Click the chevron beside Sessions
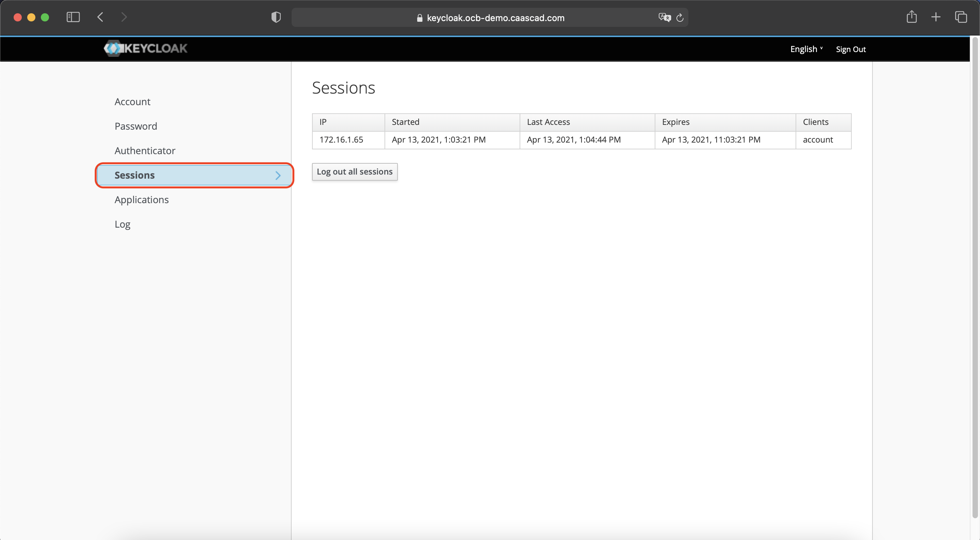The image size is (980, 540). tap(278, 176)
